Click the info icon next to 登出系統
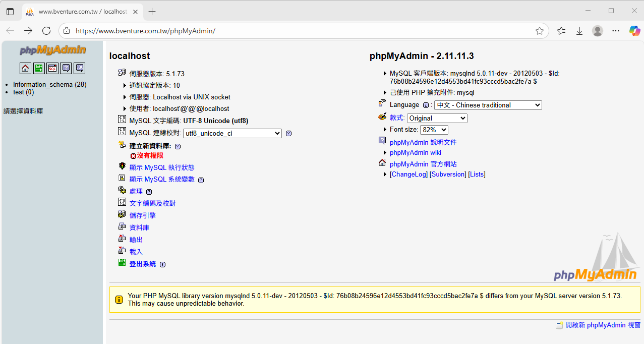Viewport: 644px width, 344px height. [162, 265]
